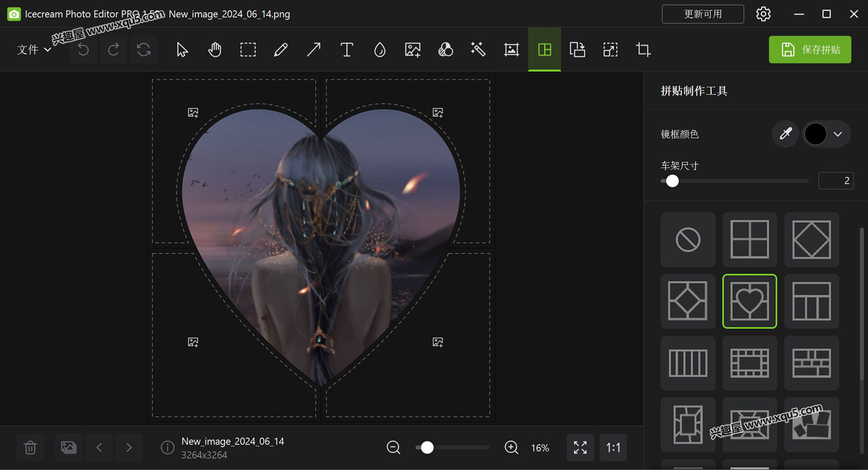Image resolution: width=868 pixels, height=470 pixels.
Task: Click the bottom zoom slider handle
Action: [427, 447]
